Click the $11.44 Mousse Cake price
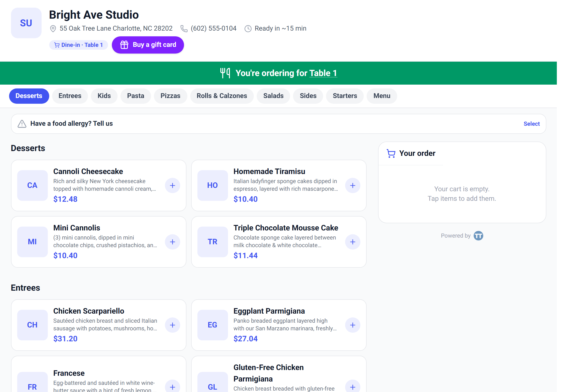This screenshot has height=392, width=564. 245,256
